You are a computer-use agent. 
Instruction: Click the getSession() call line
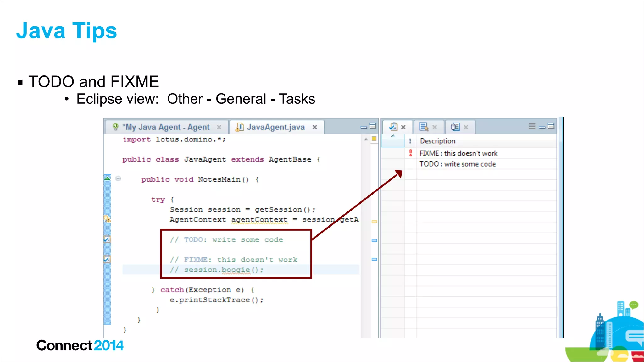[x=242, y=210]
